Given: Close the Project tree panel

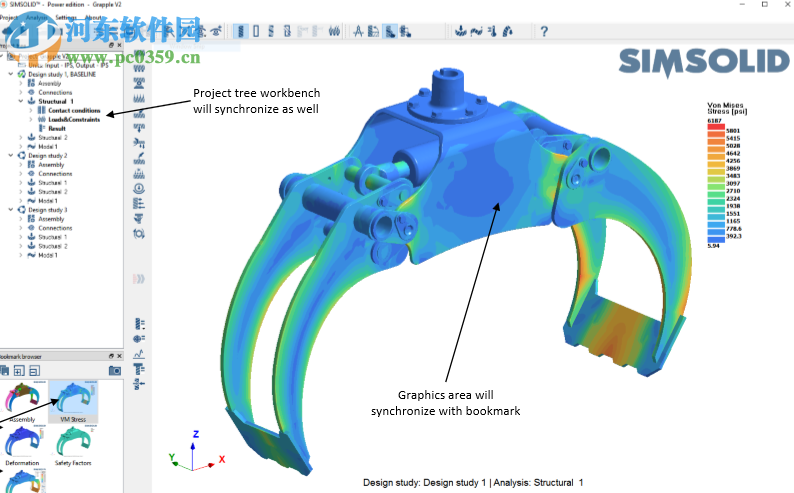Looking at the screenshot, I should click(x=120, y=45).
